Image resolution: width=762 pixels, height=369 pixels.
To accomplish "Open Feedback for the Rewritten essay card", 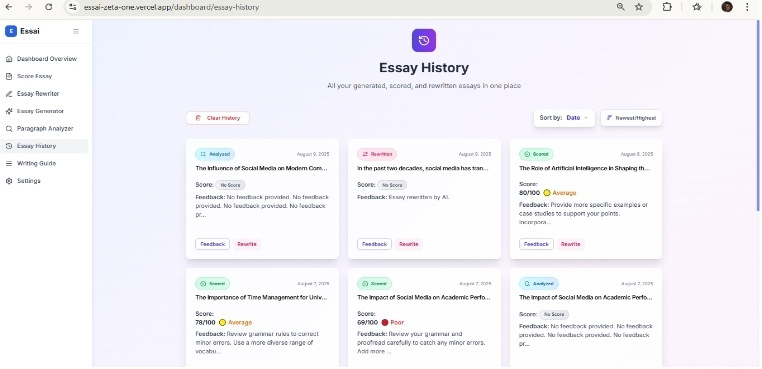I will (x=375, y=244).
